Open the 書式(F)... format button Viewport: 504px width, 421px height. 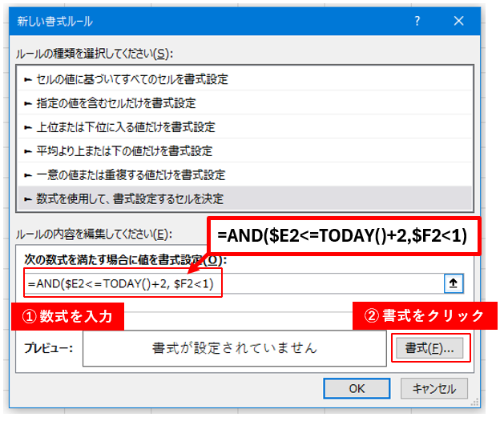429,348
